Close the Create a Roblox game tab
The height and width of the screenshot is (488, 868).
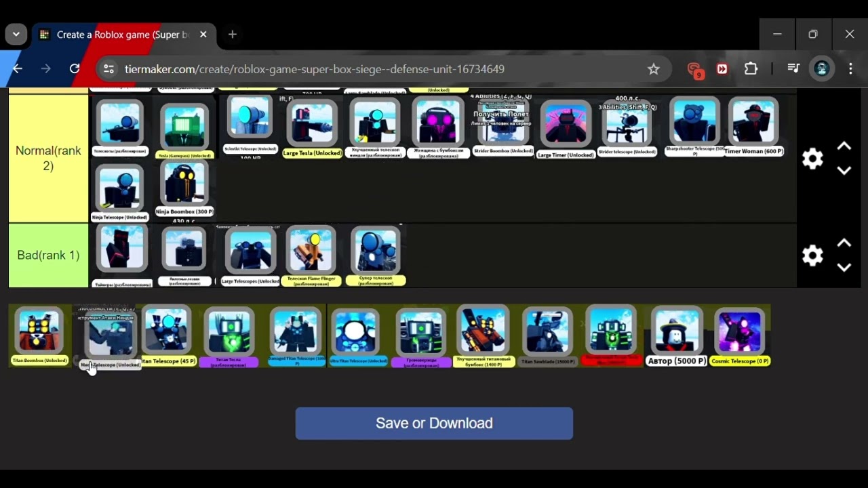click(x=203, y=35)
